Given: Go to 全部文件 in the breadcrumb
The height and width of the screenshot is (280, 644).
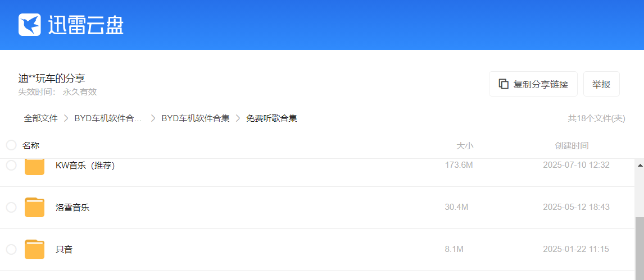Looking at the screenshot, I should tap(40, 118).
